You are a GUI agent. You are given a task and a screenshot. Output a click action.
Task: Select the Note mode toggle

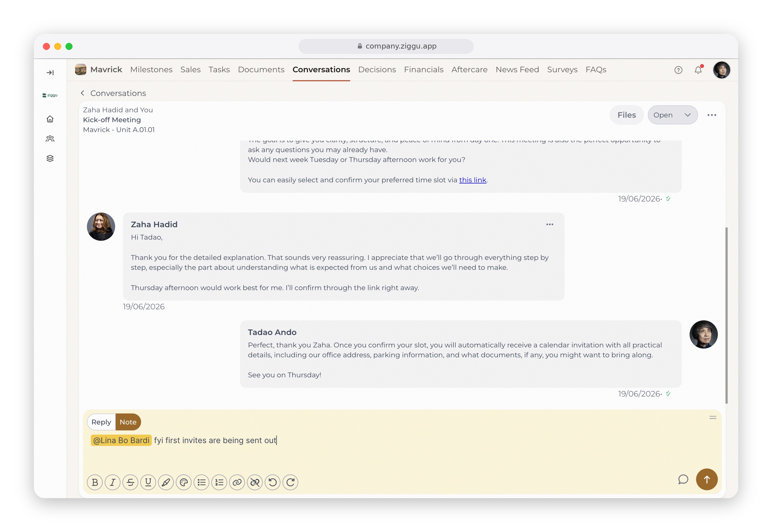click(x=128, y=422)
